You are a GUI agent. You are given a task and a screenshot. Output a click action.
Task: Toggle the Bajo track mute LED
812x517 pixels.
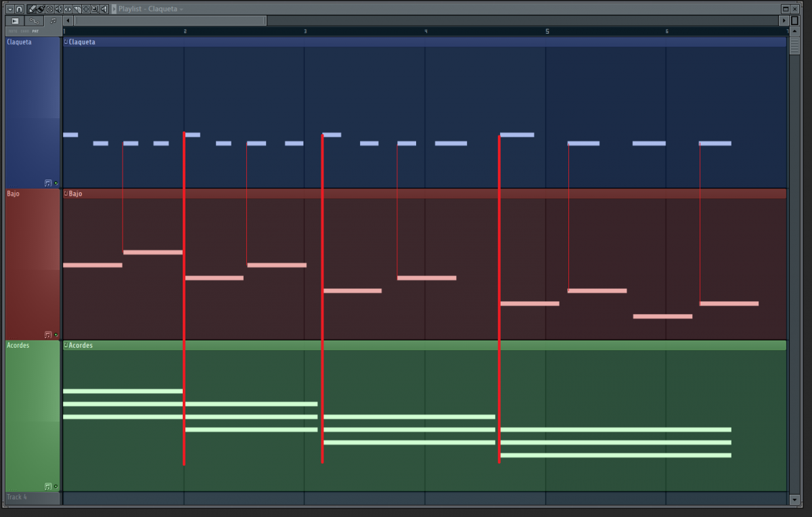coord(55,334)
